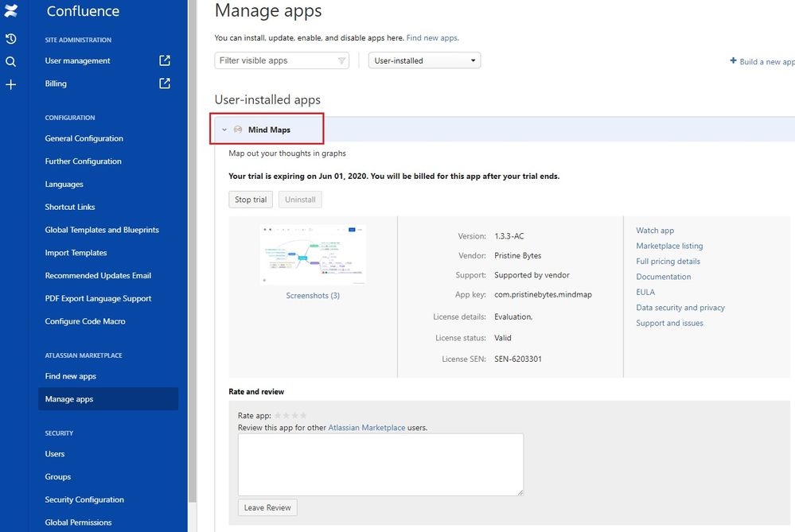This screenshot has height=532, width=795.
Task: Open Data security and privacy link
Action: 680,308
